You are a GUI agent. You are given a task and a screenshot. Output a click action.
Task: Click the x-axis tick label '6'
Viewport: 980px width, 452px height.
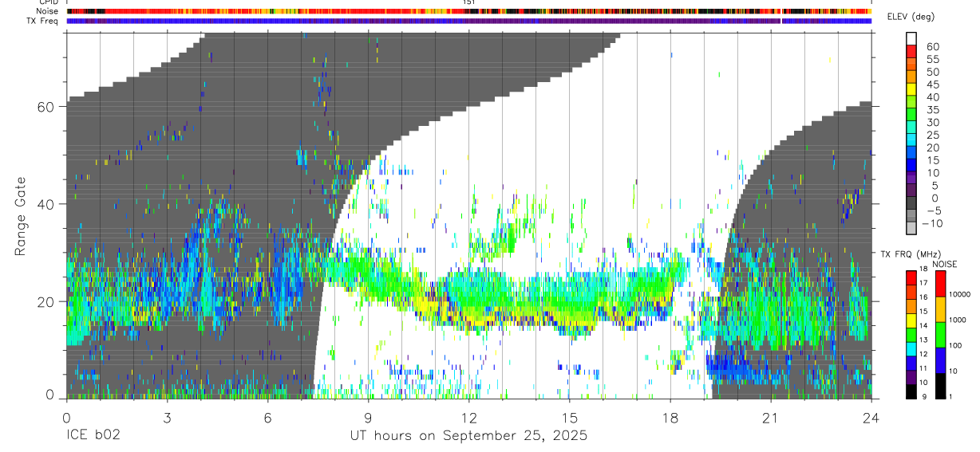[x=267, y=417]
